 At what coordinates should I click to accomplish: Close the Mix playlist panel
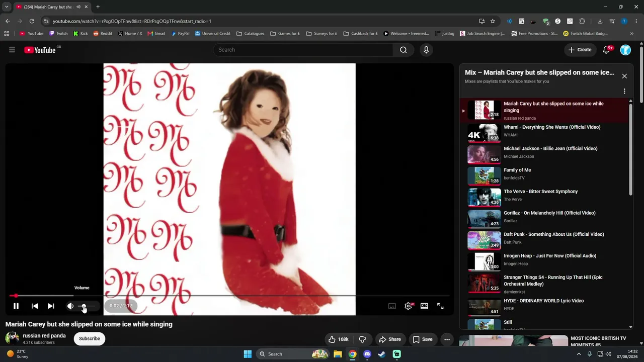click(x=624, y=76)
